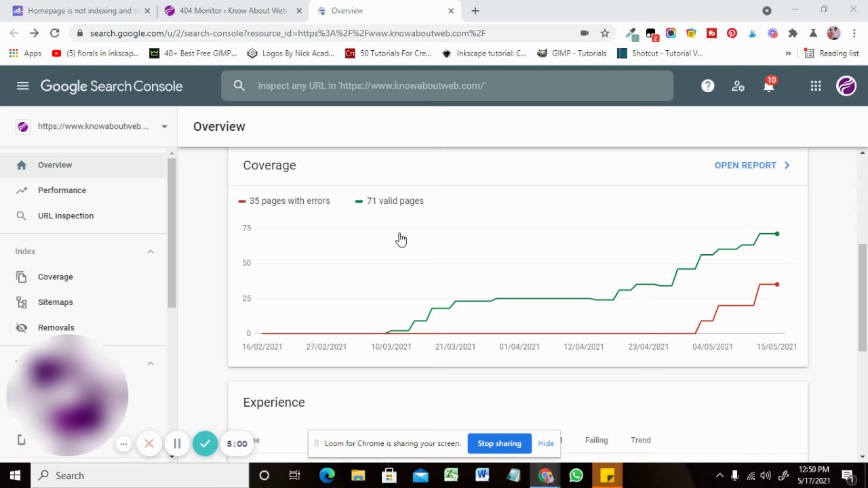This screenshot has width=868, height=488.
Task: Click OPEN REPORT for Coverage
Action: pyautogui.click(x=752, y=165)
